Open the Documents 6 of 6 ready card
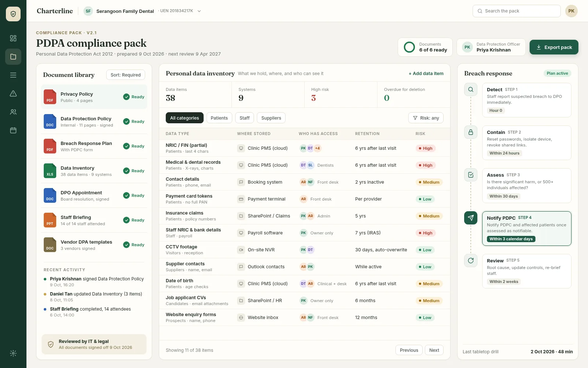Image resolution: width=588 pixels, height=368 pixels. [x=425, y=47]
